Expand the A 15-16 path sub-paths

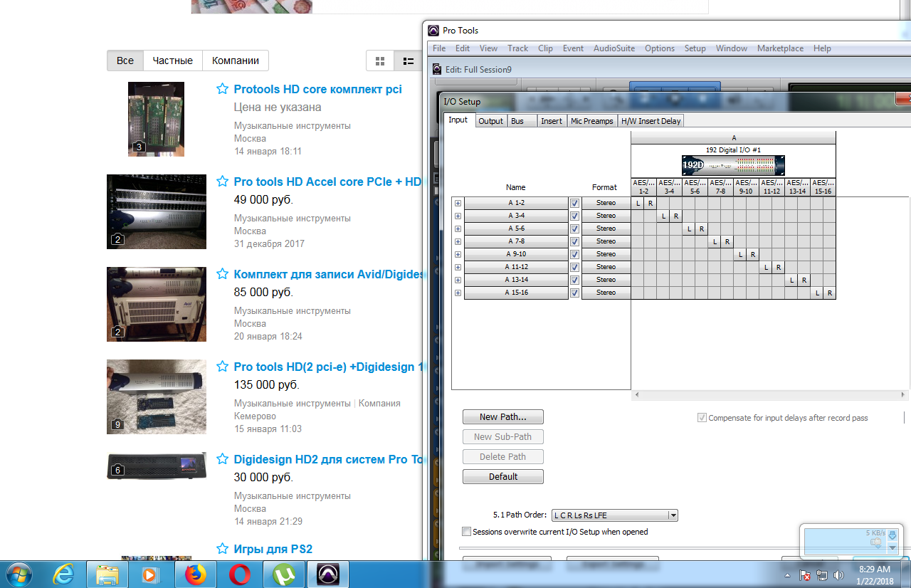(458, 293)
